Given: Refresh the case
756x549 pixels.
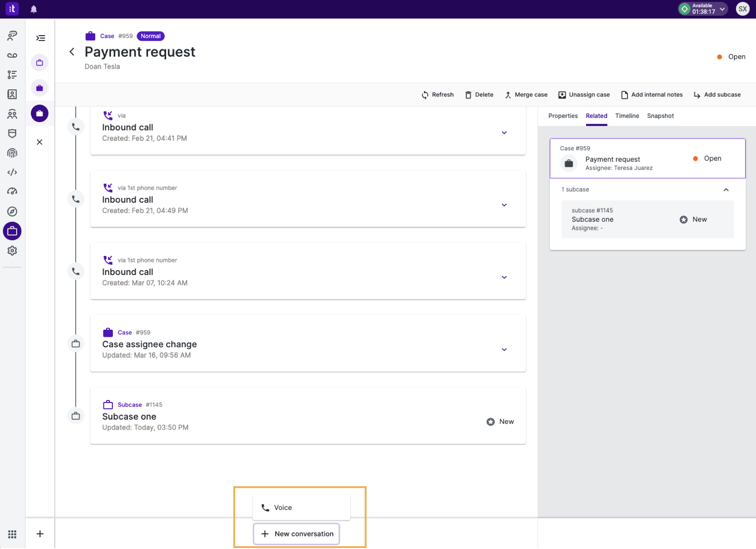Looking at the screenshot, I should (438, 95).
